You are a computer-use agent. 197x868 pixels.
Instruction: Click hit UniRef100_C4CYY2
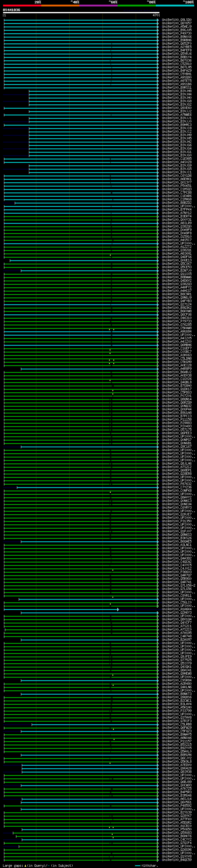[x=177, y=840]
